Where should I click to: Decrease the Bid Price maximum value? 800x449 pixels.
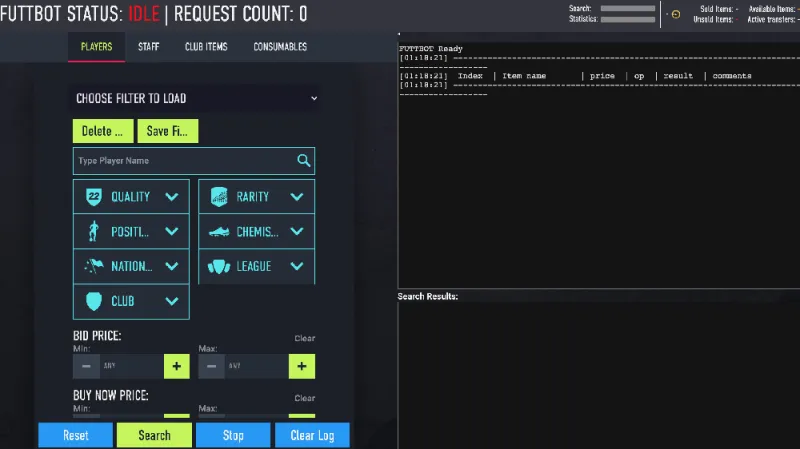click(x=211, y=366)
